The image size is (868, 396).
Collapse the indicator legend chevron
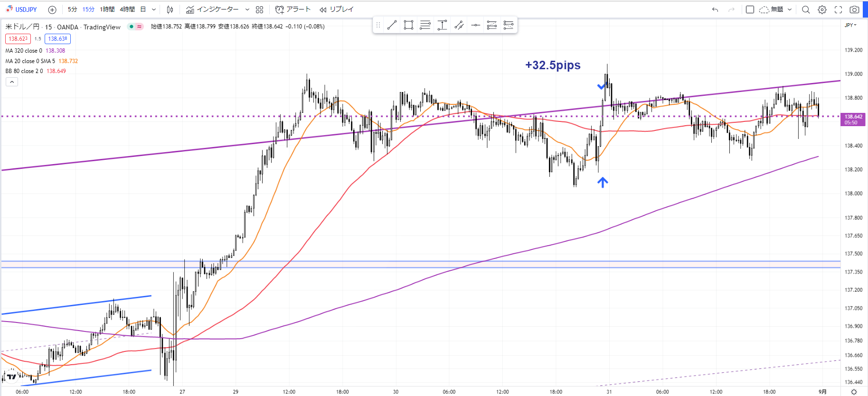point(12,82)
